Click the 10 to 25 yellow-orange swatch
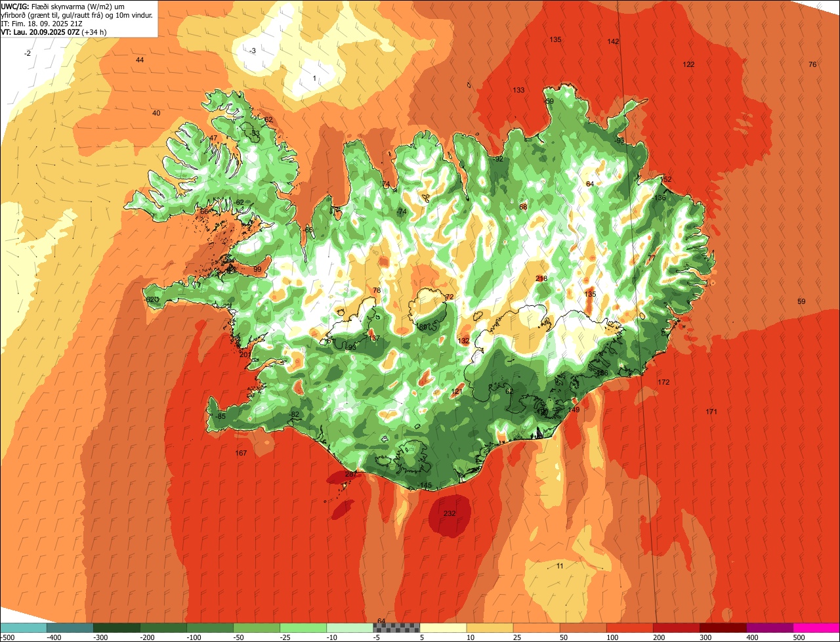 coord(490,628)
